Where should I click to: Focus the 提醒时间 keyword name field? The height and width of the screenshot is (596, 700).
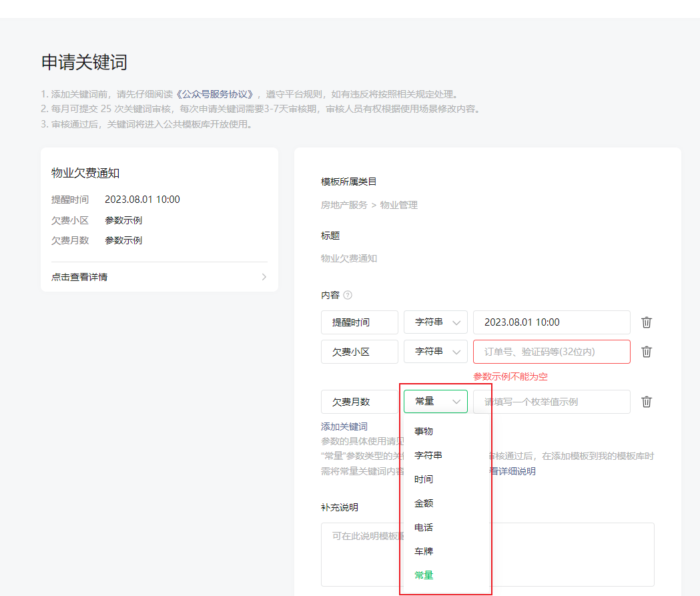[360, 322]
